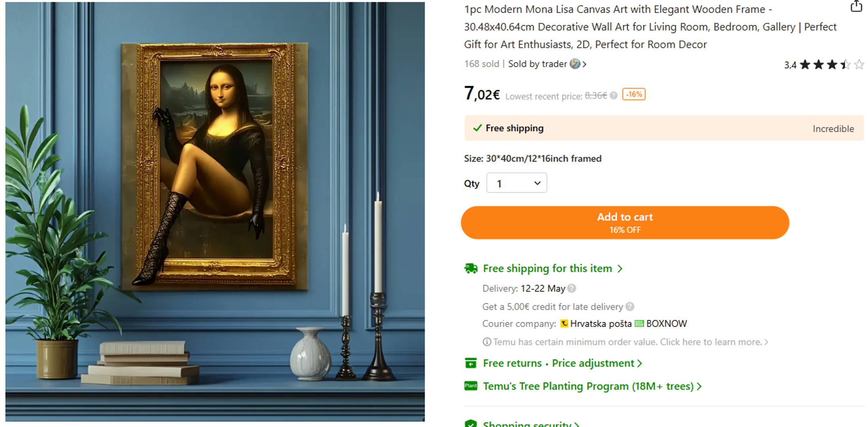Click the 3,4 star rating

pos(824,64)
